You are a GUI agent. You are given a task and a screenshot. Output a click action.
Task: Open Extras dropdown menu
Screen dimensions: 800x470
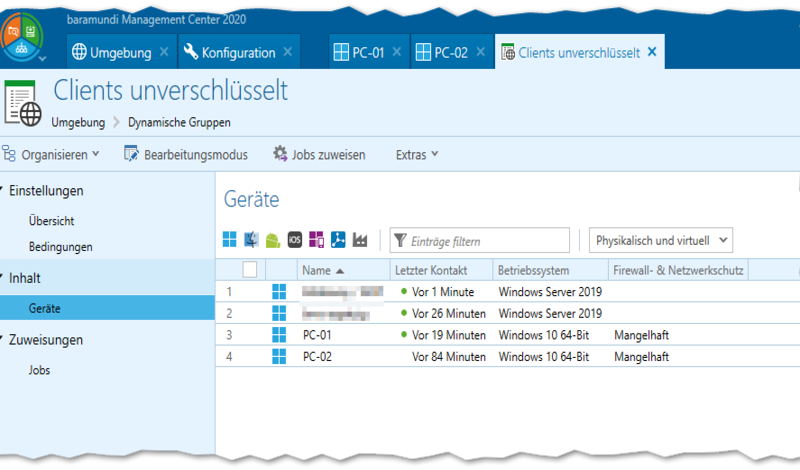pos(417,154)
